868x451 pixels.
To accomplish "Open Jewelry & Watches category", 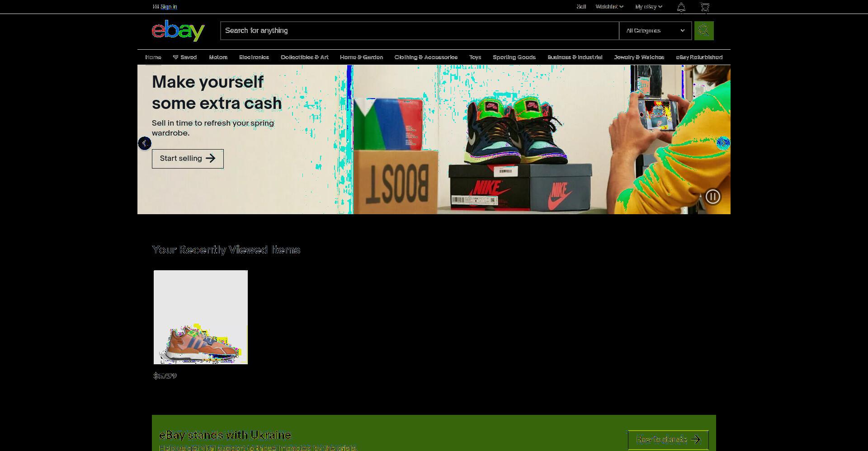I will coord(639,57).
